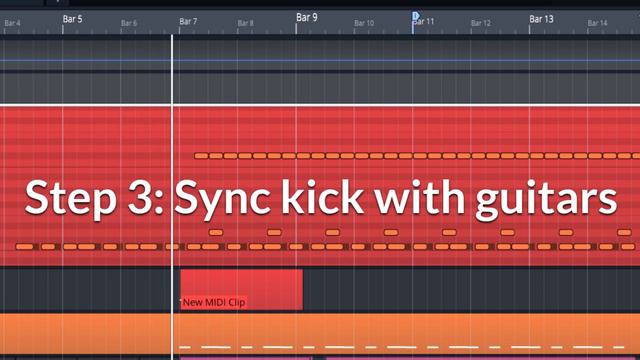Click Bar 4 label in the ruler
The image size is (640, 360).
(x=12, y=23)
